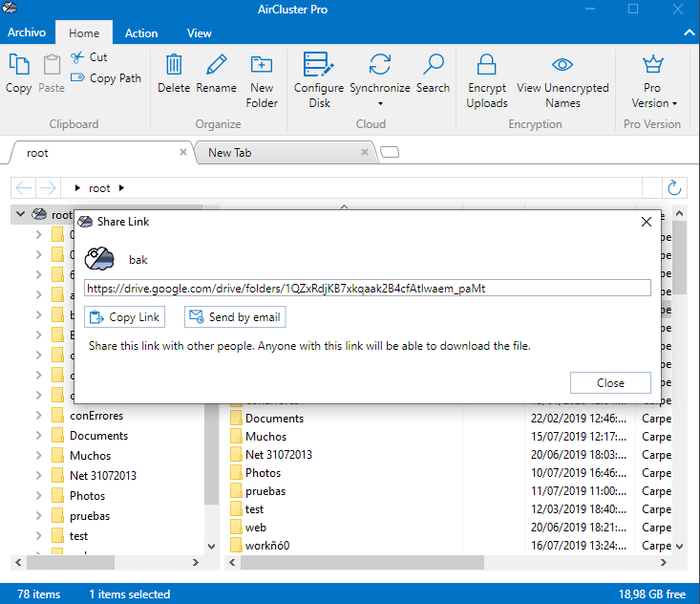Open the Archivo menu
700x604 pixels.
click(x=28, y=33)
